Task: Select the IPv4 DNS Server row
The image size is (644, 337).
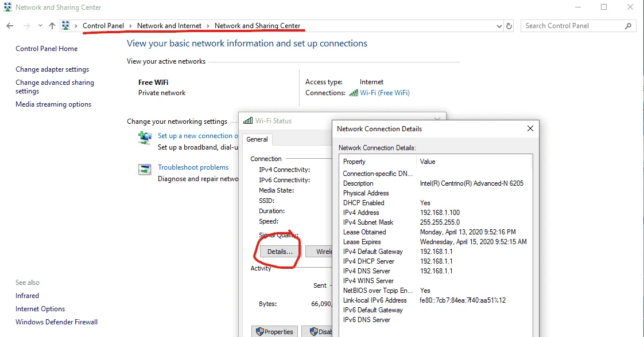Action: click(435, 271)
